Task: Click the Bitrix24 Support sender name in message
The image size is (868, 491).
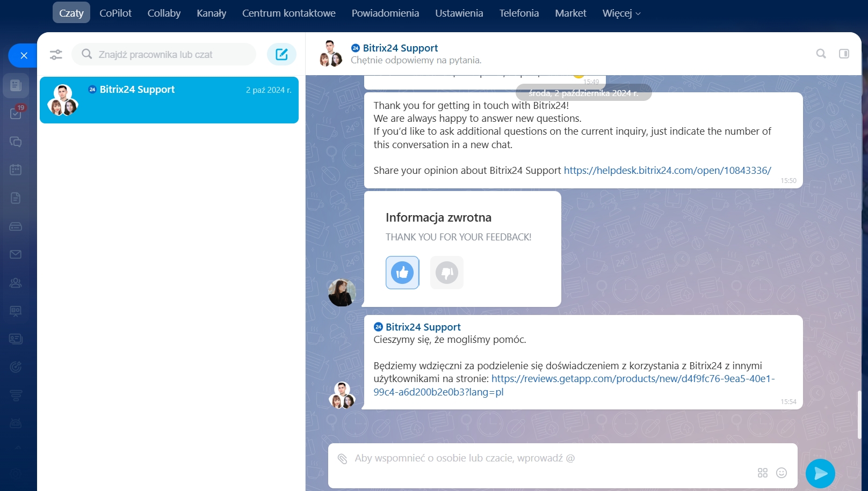Action: (423, 327)
